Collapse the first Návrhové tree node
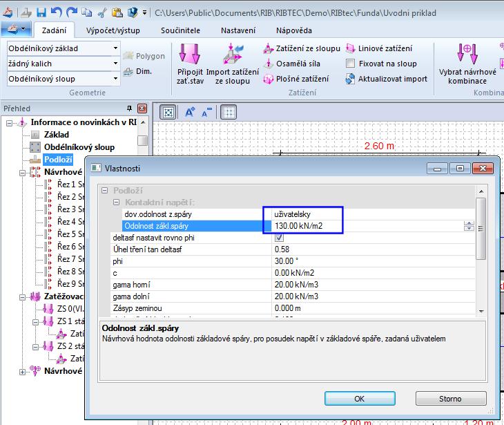The image size is (504, 425). pyautogui.click(x=22, y=173)
